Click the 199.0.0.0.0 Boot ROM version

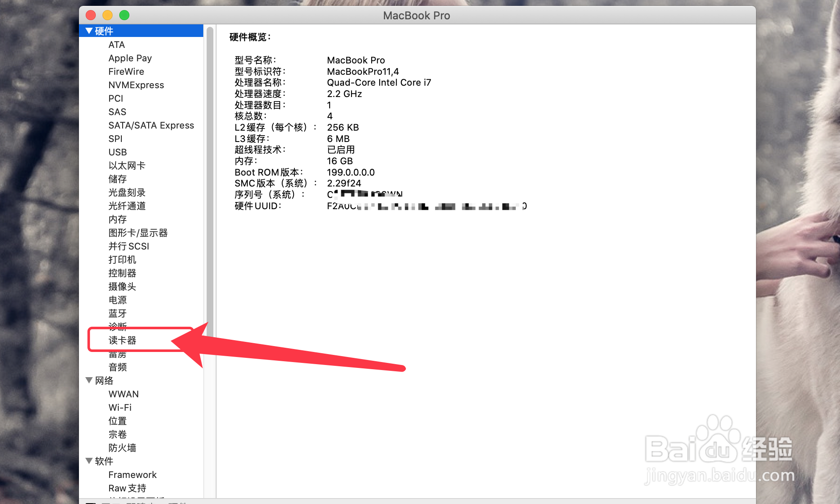[351, 172]
